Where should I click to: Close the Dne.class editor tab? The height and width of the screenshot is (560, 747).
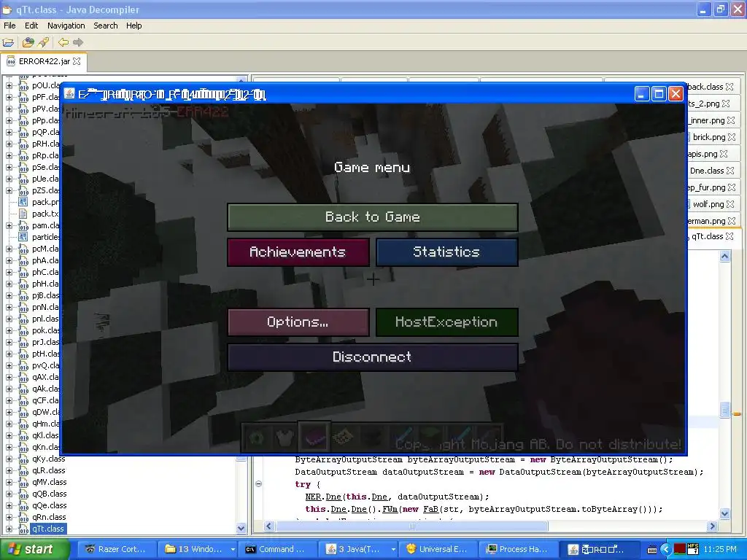click(x=730, y=171)
